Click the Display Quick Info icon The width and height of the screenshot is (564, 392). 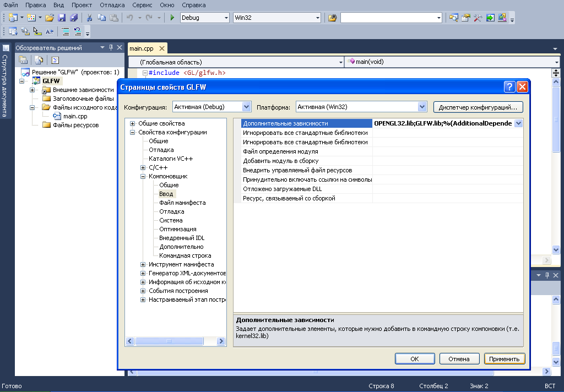(37, 31)
